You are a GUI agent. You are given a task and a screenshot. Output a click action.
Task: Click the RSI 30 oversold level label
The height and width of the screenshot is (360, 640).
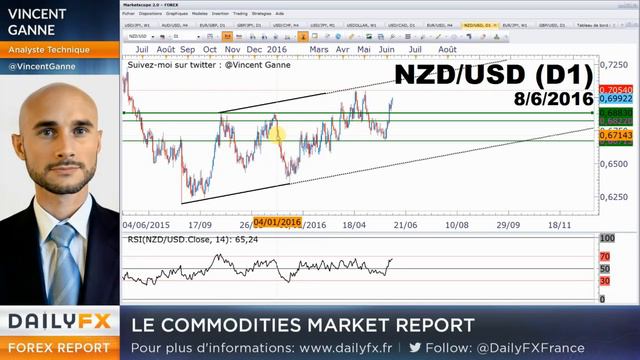point(605,281)
